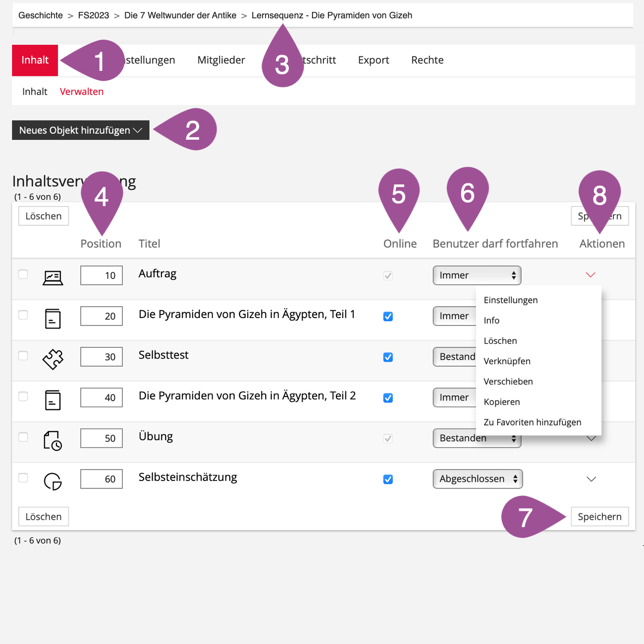644x644 pixels.
Task: Open the FS2023 breadcrumb link
Action: (x=93, y=15)
